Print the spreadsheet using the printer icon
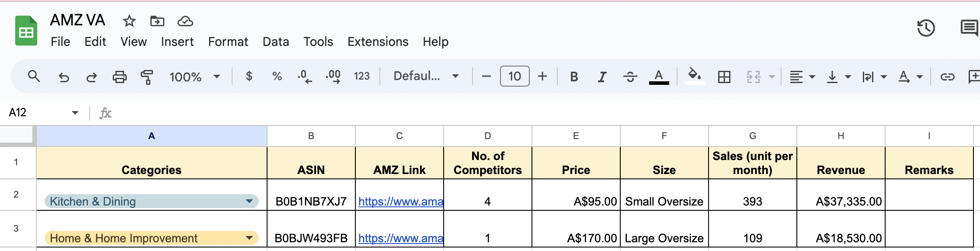This screenshot has width=980, height=251. [x=119, y=77]
